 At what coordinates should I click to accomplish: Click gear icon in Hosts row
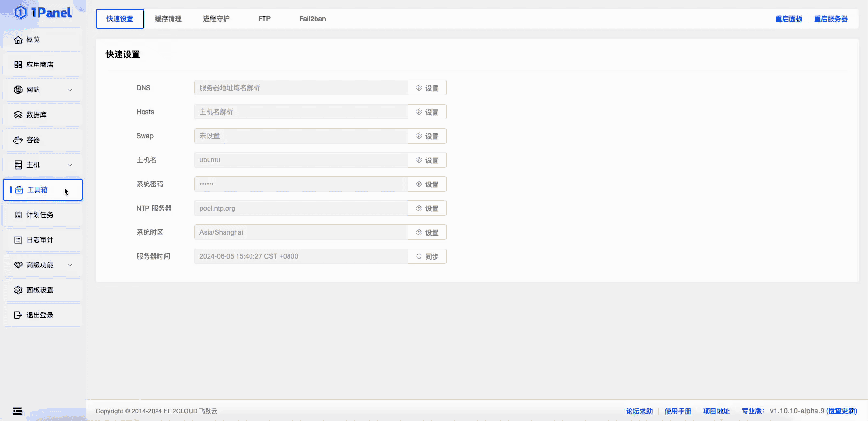[419, 112]
